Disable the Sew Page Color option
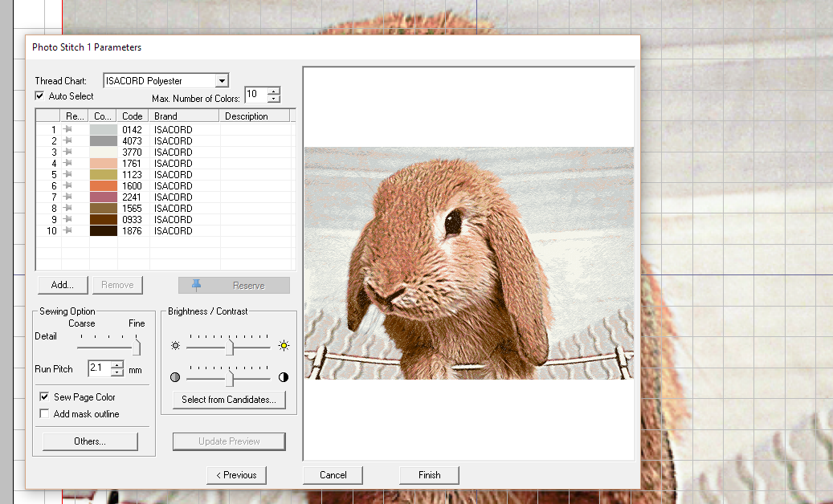833x504 pixels. 45,397
